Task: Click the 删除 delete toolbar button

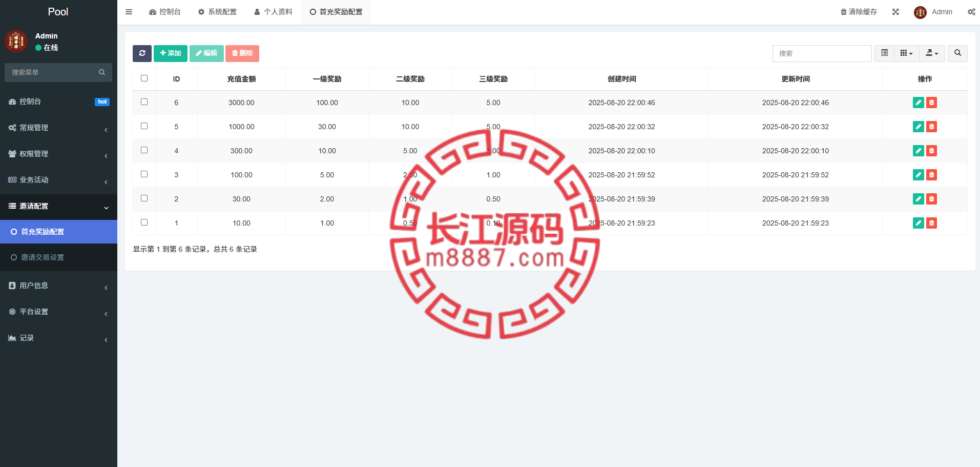Action: coord(242,53)
